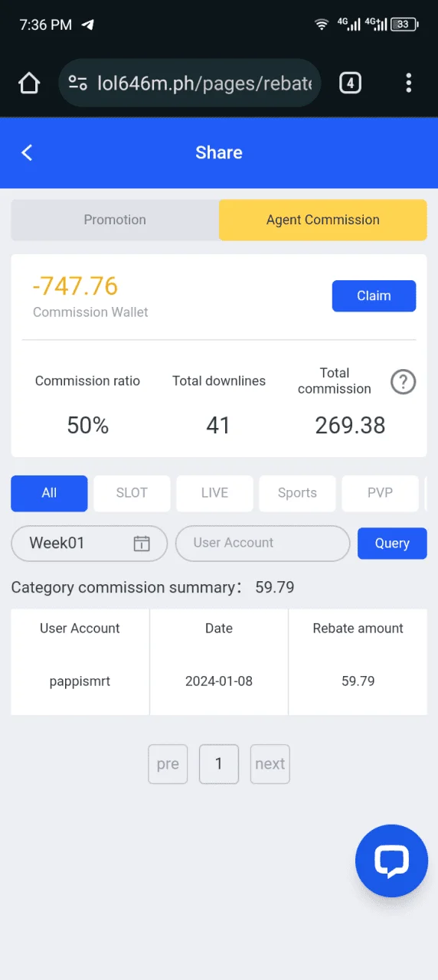Filter commissions by SLOT
Image resolution: width=438 pixels, height=980 pixels.
pos(132,493)
